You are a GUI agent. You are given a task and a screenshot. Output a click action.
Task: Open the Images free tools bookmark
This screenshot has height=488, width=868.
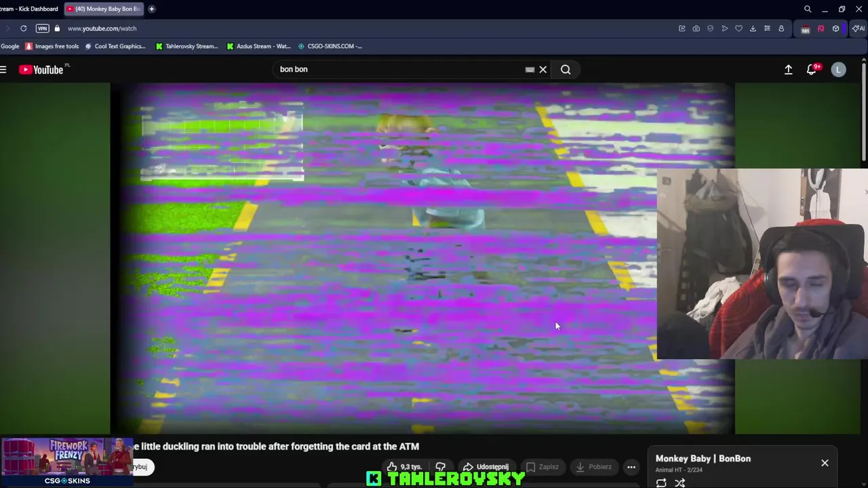pyautogui.click(x=52, y=46)
